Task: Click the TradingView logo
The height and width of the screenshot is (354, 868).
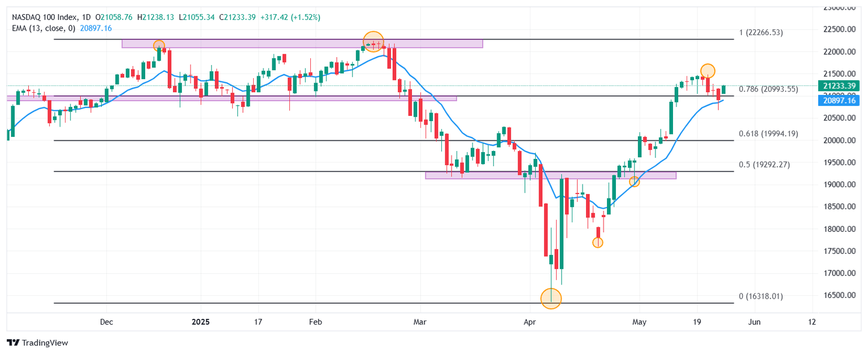Action: pos(37,343)
